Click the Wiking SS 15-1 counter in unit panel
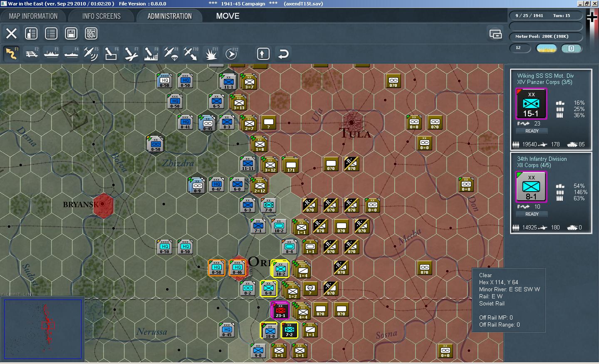The width and height of the screenshot is (599, 364). pos(531,104)
